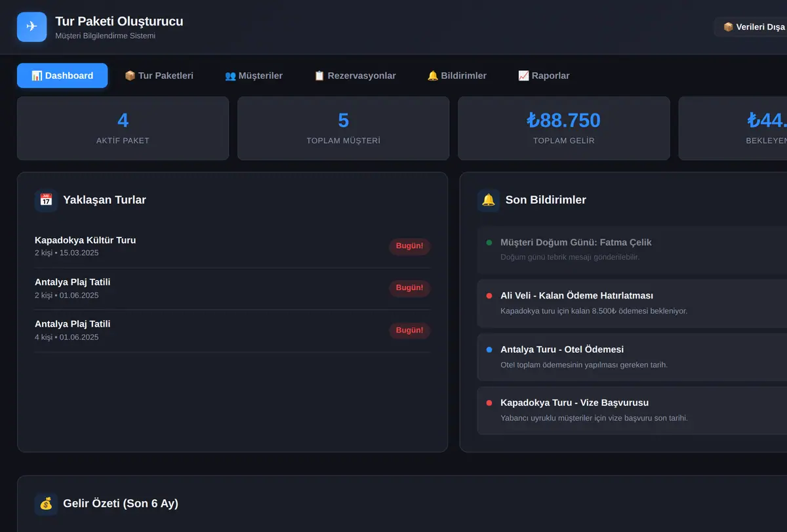This screenshot has width=787, height=532.
Task: Switch to the Tur Paketleri tab
Action: point(159,75)
